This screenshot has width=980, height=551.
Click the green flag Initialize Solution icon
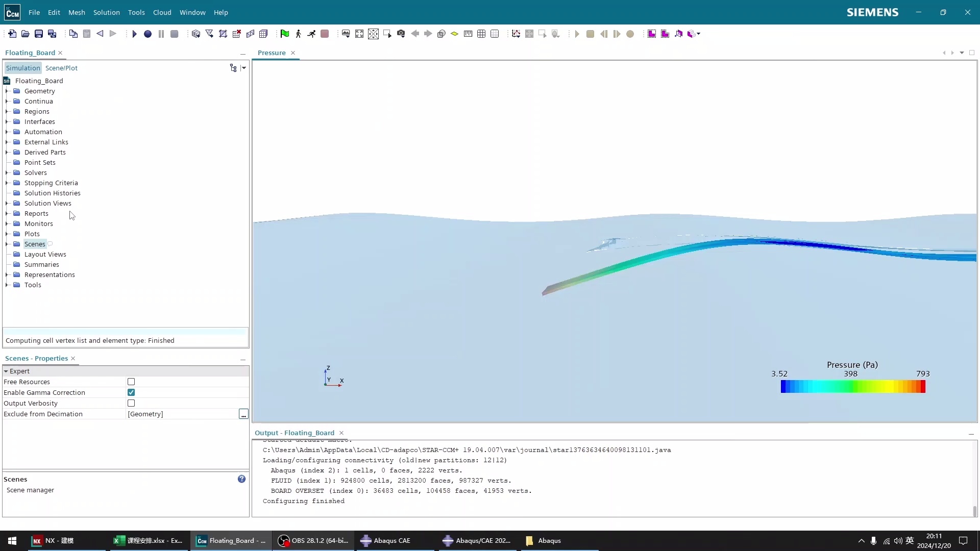pos(285,34)
